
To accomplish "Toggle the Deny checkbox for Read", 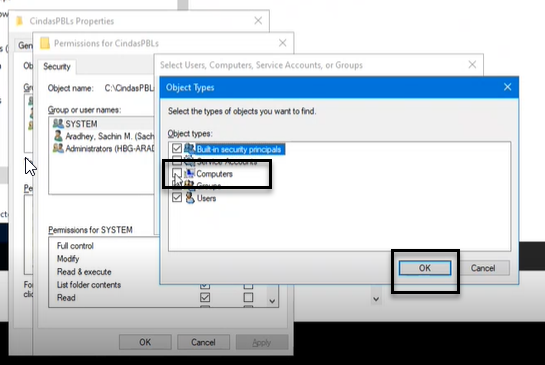I will [248, 298].
